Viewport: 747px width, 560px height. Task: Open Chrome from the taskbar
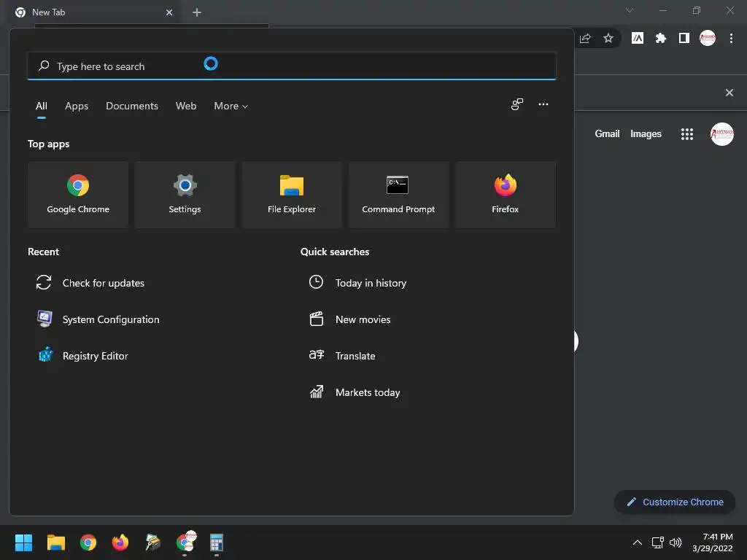coord(88,542)
